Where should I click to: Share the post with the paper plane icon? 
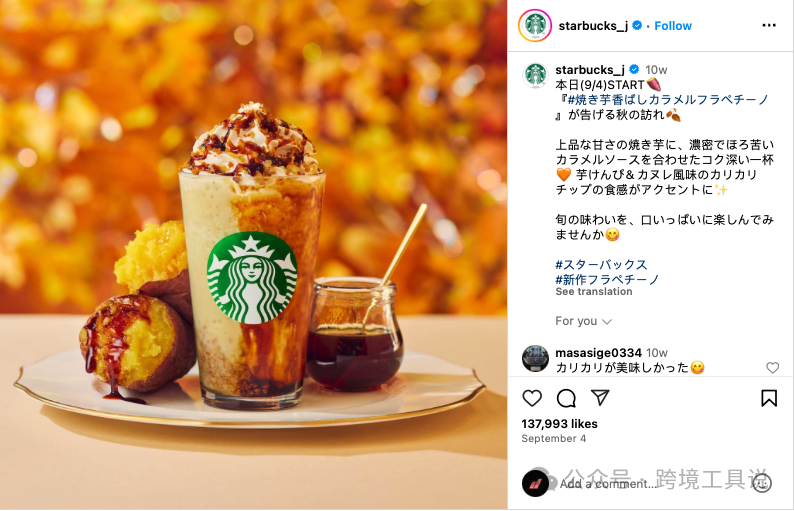(x=600, y=398)
